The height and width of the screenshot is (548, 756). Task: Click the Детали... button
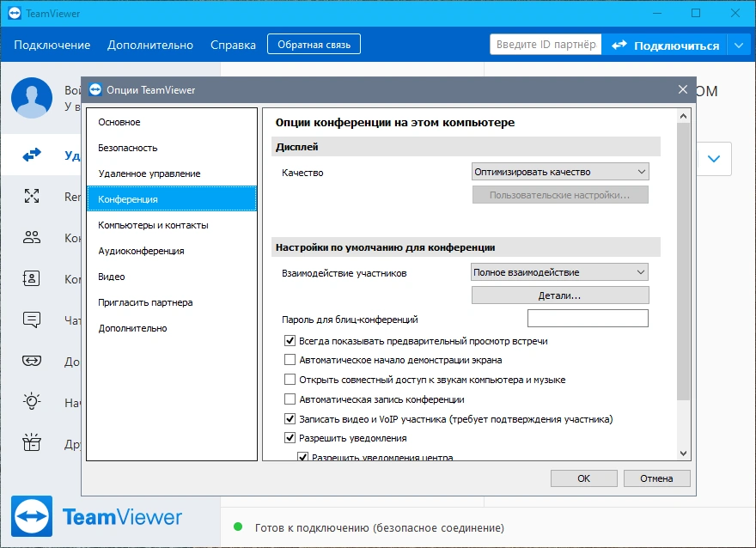pyautogui.click(x=560, y=295)
